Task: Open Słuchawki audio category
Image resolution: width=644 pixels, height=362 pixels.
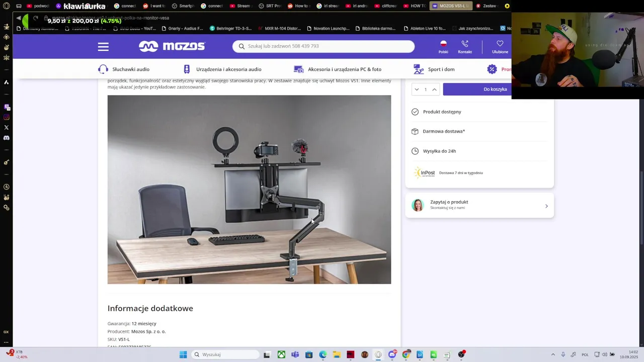Action: (131, 69)
